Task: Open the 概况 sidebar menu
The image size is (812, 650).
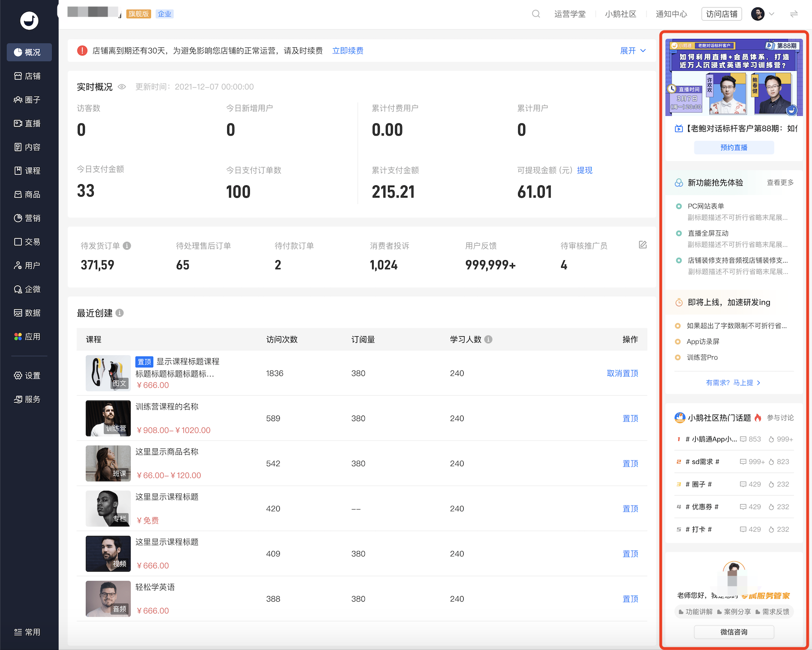Action: point(29,52)
